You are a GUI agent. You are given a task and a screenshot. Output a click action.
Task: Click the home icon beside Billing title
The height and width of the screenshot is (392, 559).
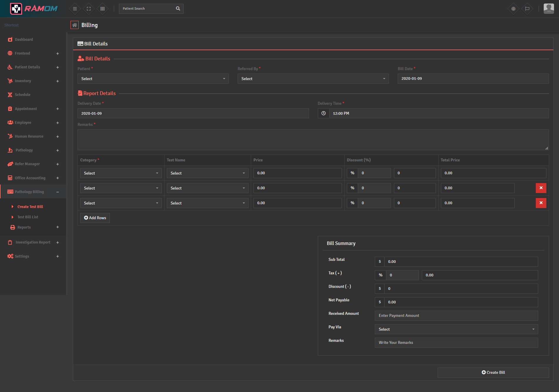pos(75,25)
